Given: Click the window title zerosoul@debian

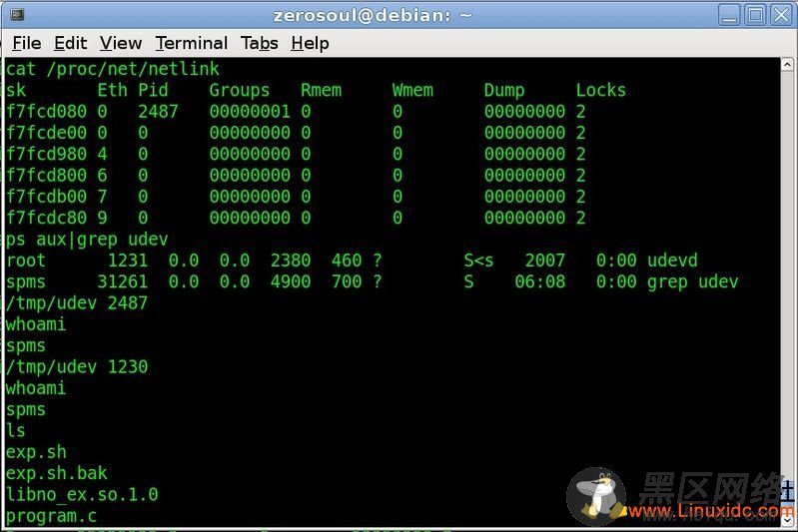Looking at the screenshot, I should click(373, 15).
